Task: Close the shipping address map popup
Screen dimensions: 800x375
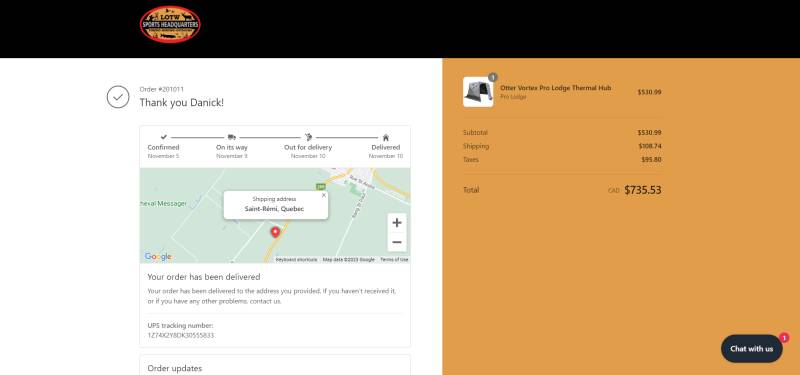Action: 323,195
